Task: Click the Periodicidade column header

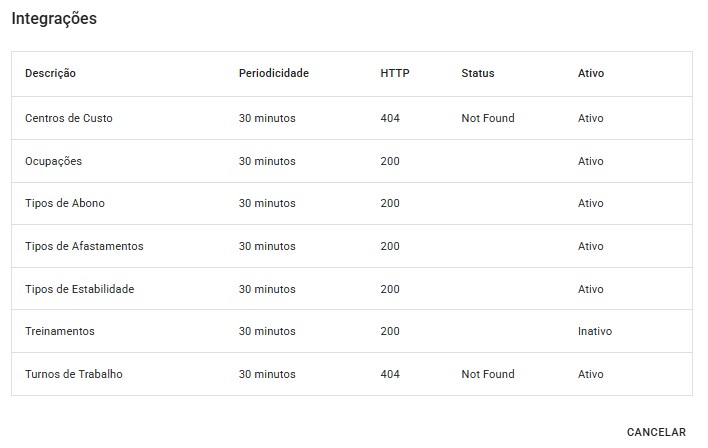Action: (x=273, y=73)
